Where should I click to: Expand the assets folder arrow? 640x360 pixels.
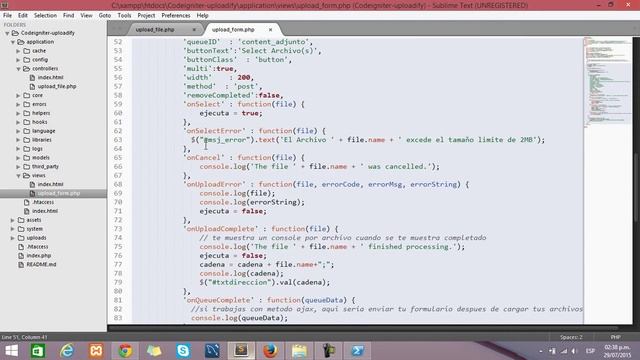(13, 220)
